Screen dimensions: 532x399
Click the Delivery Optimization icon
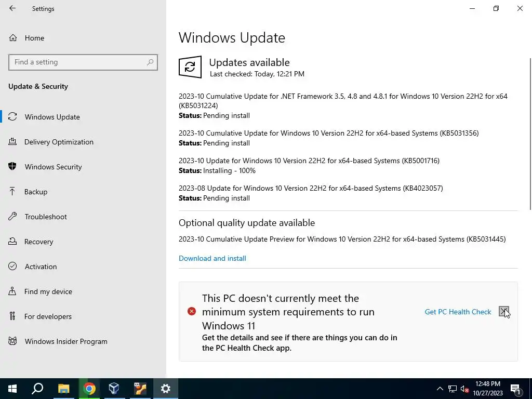point(12,141)
